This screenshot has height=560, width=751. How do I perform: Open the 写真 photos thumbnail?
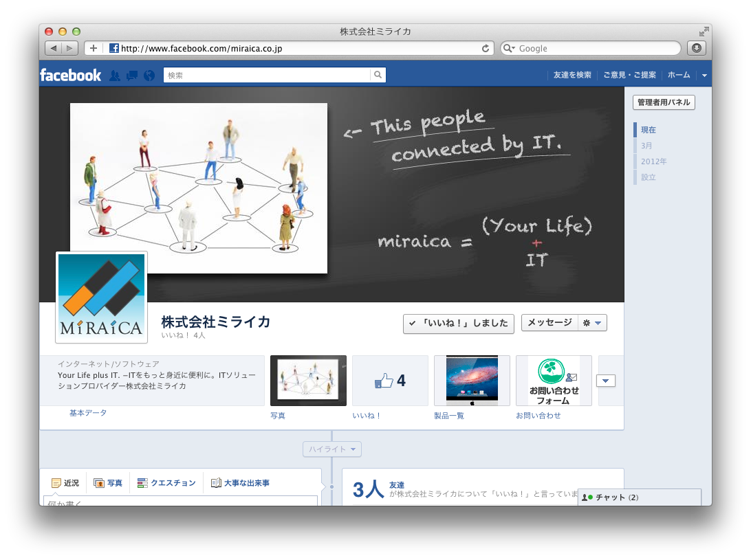click(x=308, y=381)
